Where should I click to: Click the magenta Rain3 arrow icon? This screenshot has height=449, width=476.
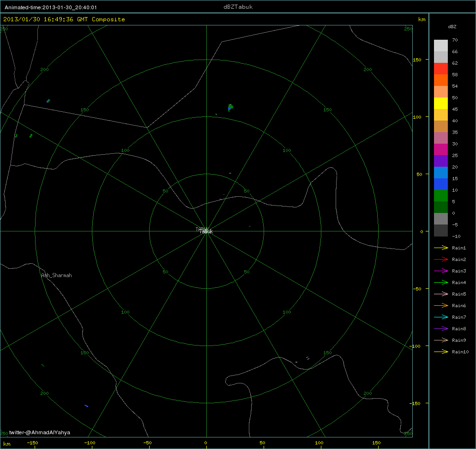pyautogui.click(x=441, y=271)
